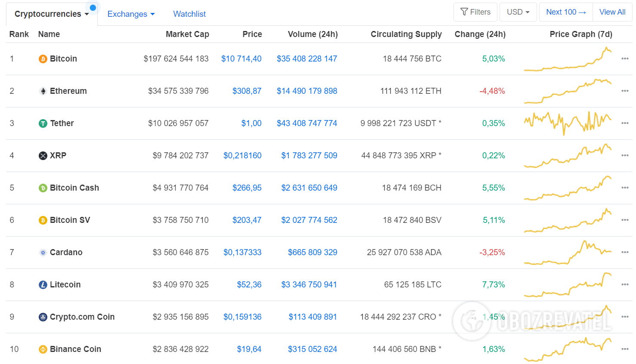The height and width of the screenshot is (364, 636).
Task: Click Ethereum change -4,48%
Action: [492, 91]
